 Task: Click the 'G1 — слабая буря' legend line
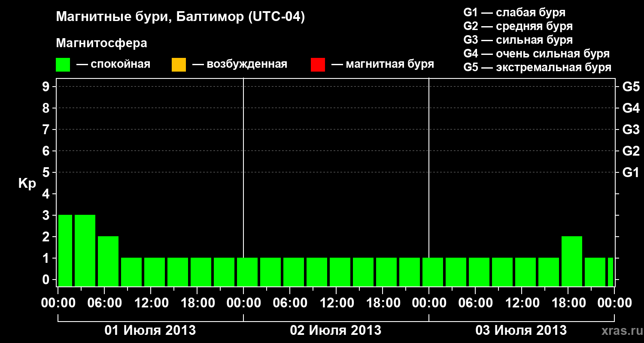(514, 12)
